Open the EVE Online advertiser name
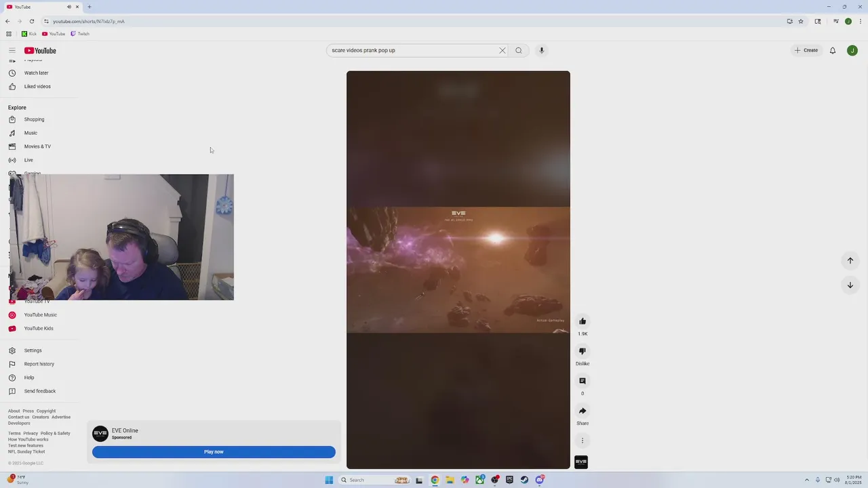The width and height of the screenshot is (868, 488). click(x=125, y=430)
